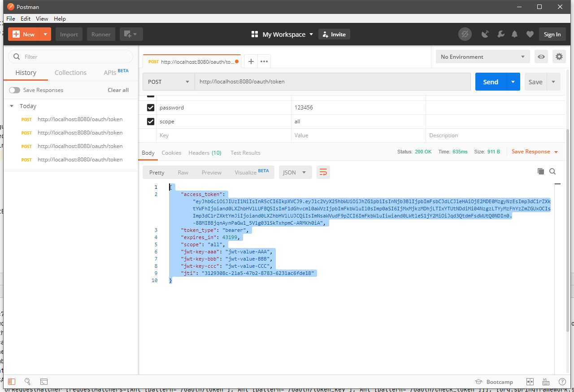The width and height of the screenshot is (574, 392).
Task: Click the heart icon in header
Action: pos(530,34)
